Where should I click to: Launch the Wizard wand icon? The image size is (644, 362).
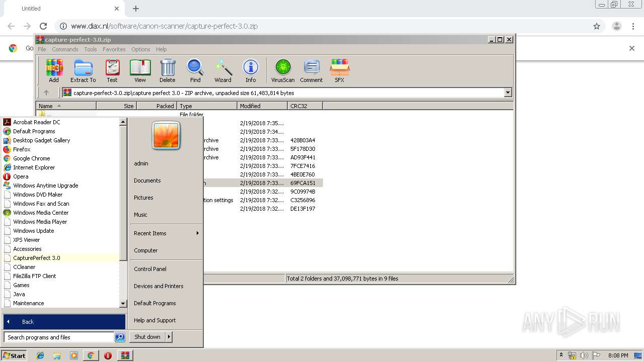[x=223, y=70]
